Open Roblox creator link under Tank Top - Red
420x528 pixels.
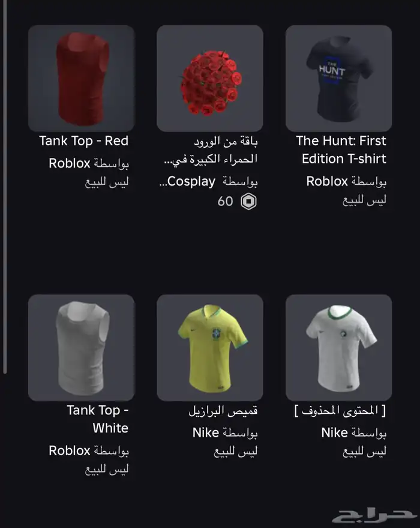69,163
